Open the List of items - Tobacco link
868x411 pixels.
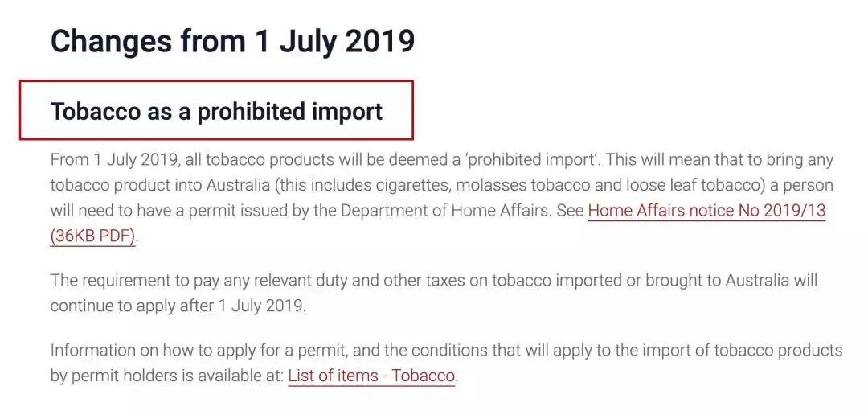(x=371, y=376)
